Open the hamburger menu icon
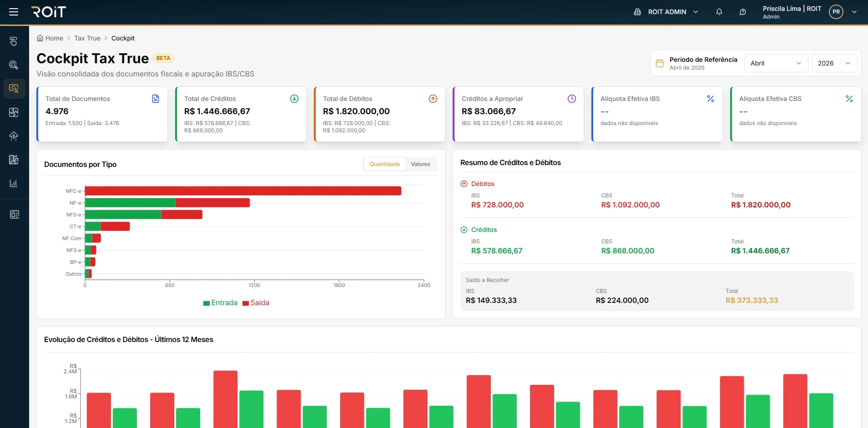Image resolution: width=868 pixels, height=428 pixels. pyautogui.click(x=14, y=12)
